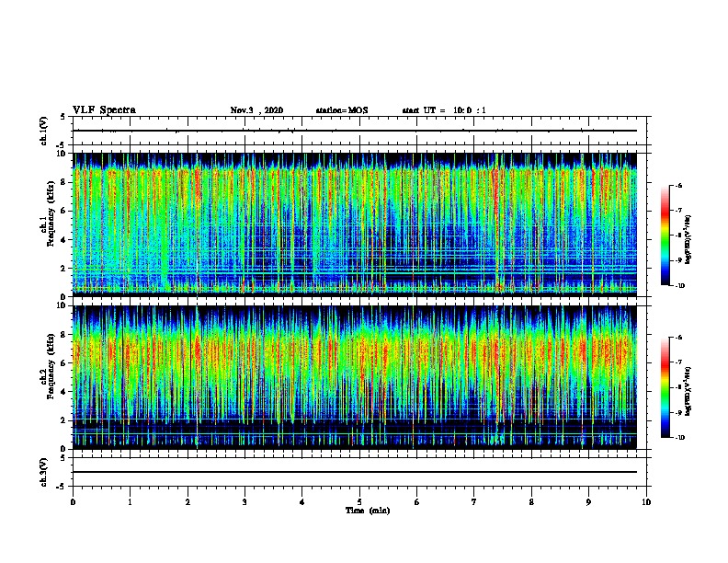Click time axis tick label "5"
Screen dimensions: 728x563
(359, 502)
